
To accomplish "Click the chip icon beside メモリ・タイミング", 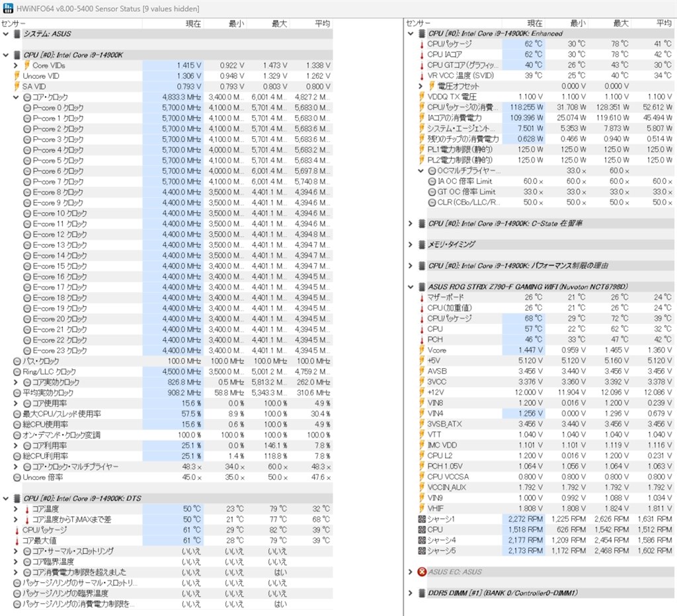I will click(x=422, y=245).
